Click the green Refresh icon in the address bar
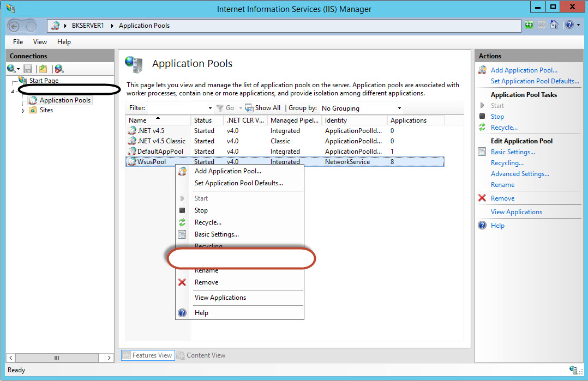Screen dimensions: 588x381 (x=528, y=25)
